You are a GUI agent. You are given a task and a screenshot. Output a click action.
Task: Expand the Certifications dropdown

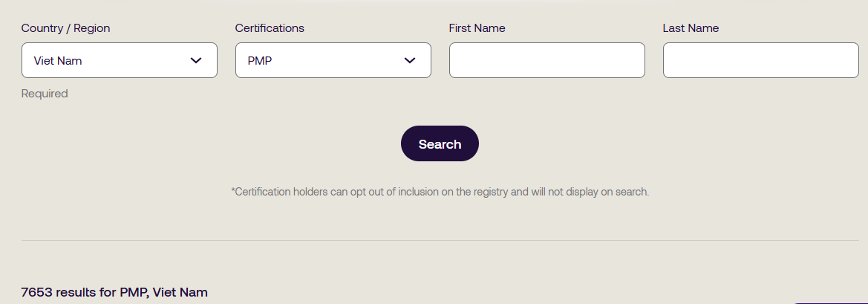(x=333, y=60)
